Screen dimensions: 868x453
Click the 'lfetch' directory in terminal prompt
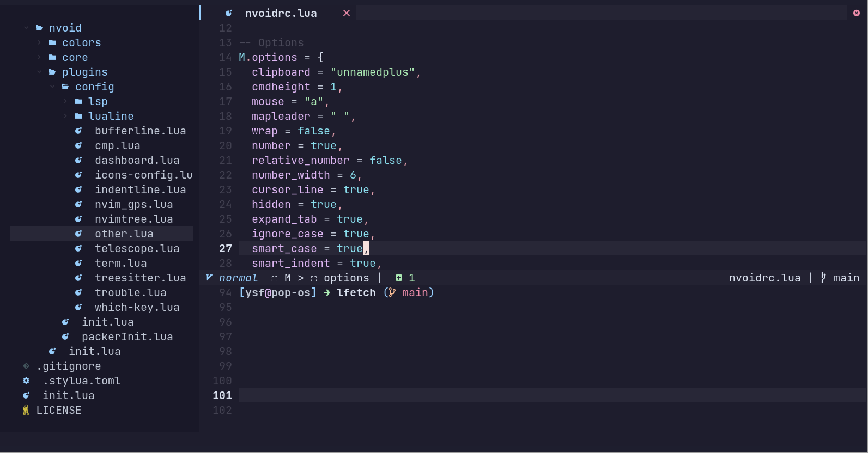click(x=356, y=292)
